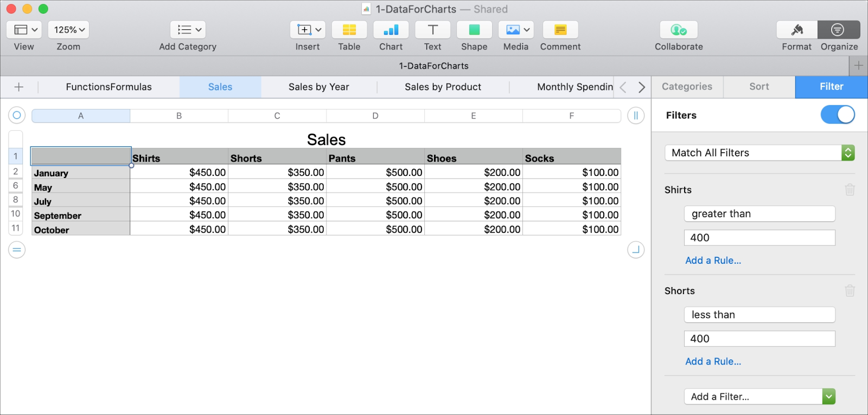Toggle the Organize inspector
The height and width of the screenshot is (415, 868).
click(x=839, y=30)
